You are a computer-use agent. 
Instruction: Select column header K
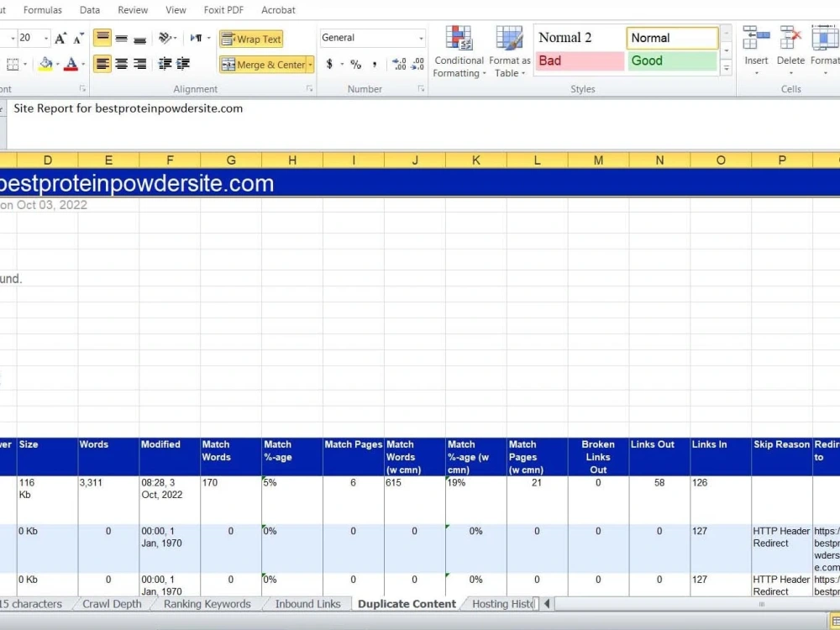pyautogui.click(x=475, y=160)
